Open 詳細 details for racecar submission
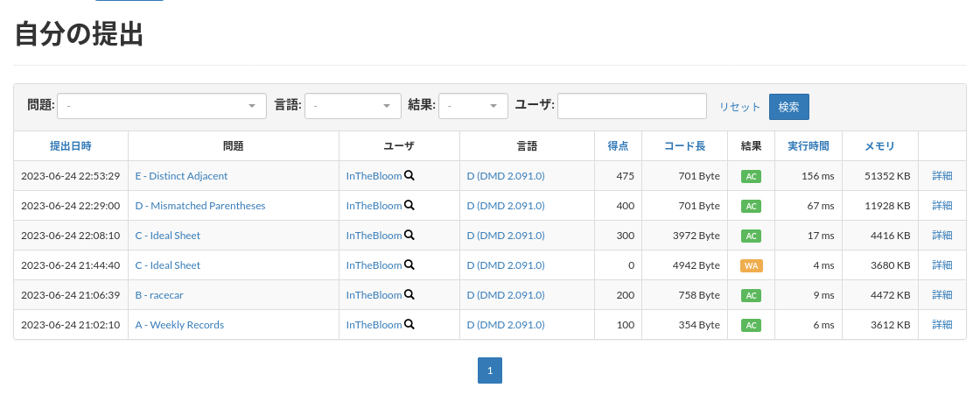The width and height of the screenshot is (980, 395). point(941,295)
